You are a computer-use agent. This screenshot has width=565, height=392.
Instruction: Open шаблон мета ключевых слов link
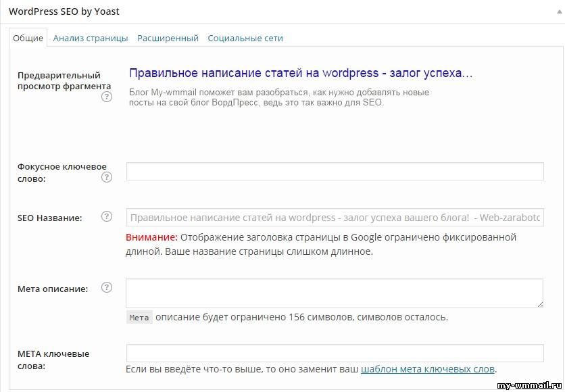coord(427,369)
